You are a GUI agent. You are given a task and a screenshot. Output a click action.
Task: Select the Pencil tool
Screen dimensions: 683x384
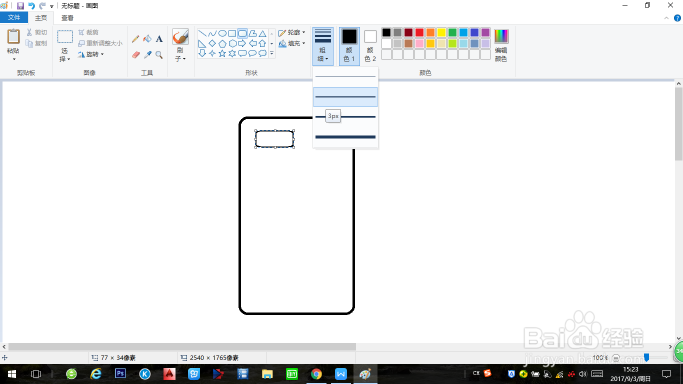pos(135,39)
